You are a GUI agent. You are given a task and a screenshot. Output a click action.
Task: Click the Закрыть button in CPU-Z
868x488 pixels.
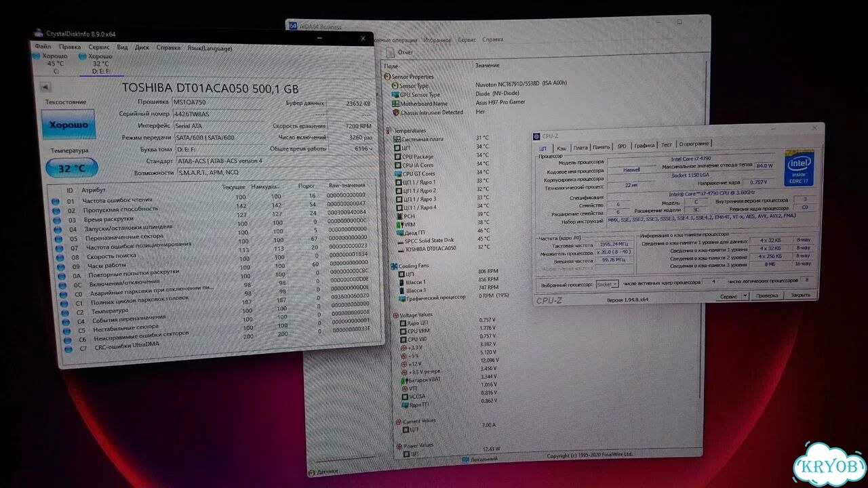(x=800, y=295)
